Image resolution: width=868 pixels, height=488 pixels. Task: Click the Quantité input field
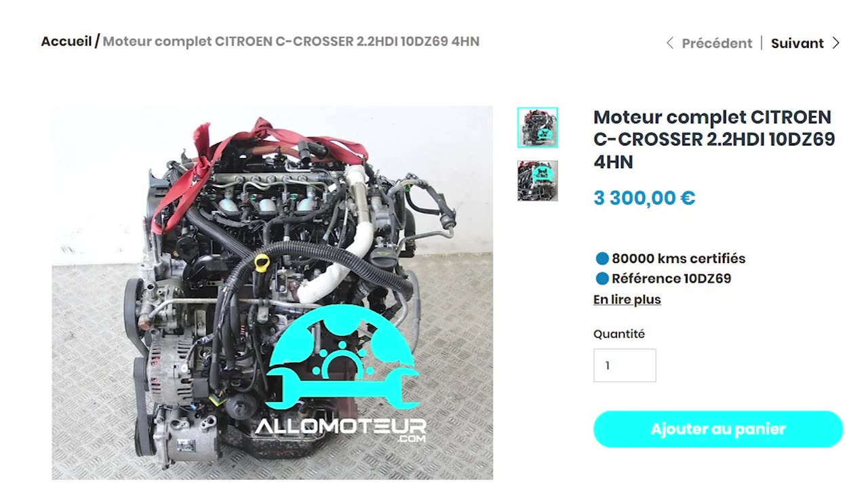625,365
